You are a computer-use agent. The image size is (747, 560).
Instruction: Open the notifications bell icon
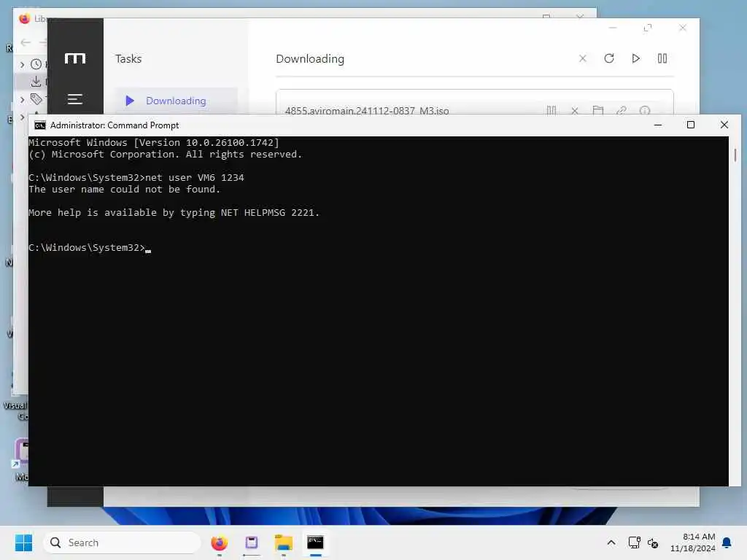(727, 542)
